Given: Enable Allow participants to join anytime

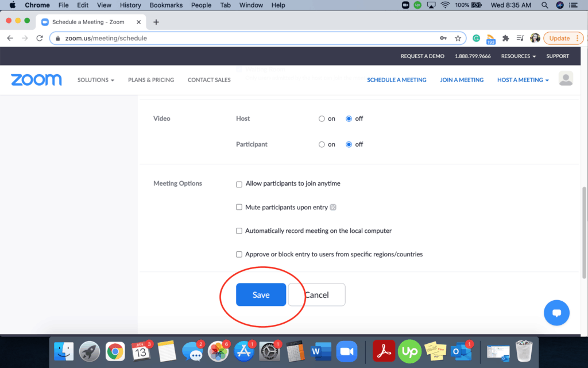Looking at the screenshot, I should coord(239,184).
